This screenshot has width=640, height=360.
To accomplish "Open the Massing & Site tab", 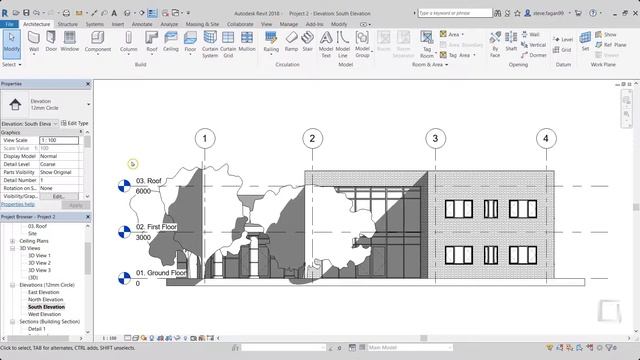I will (x=202, y=24).
